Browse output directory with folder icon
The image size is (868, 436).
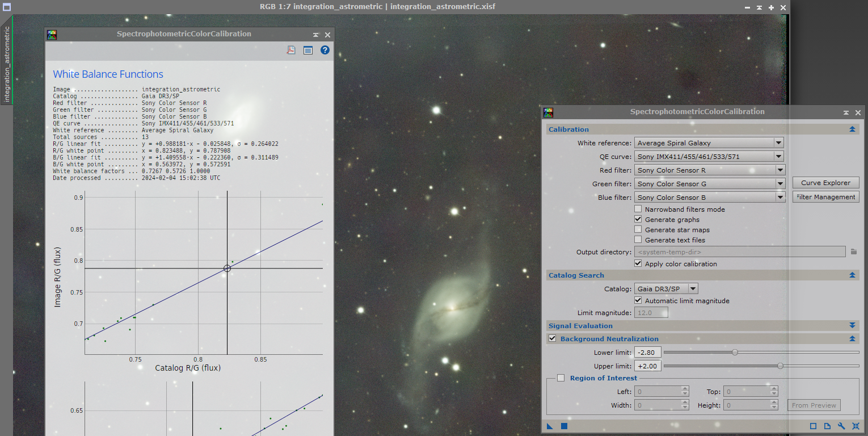[853, 252]
